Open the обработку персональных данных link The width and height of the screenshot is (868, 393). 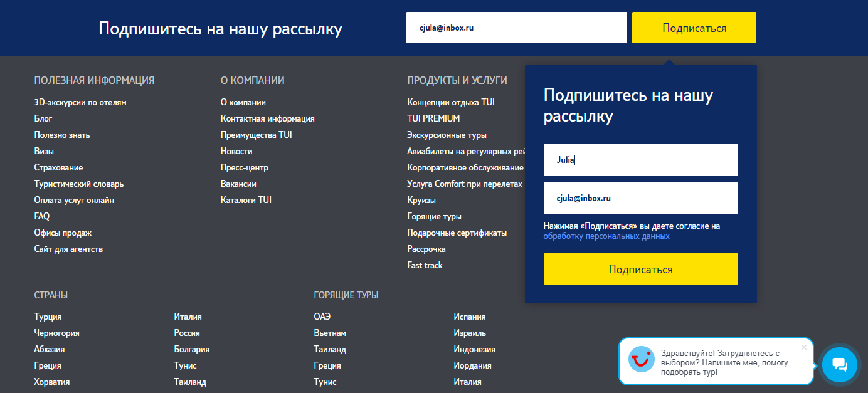[x=606, y=236]
